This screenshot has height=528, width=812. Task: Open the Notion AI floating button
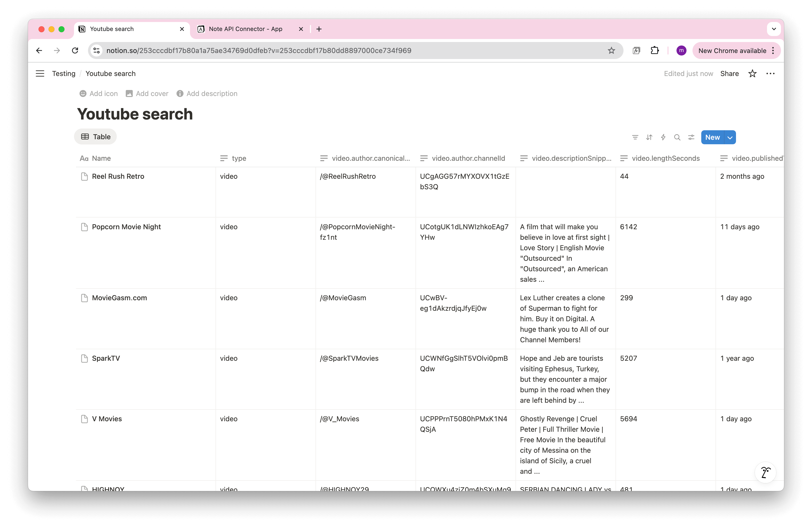click(765, 472)
